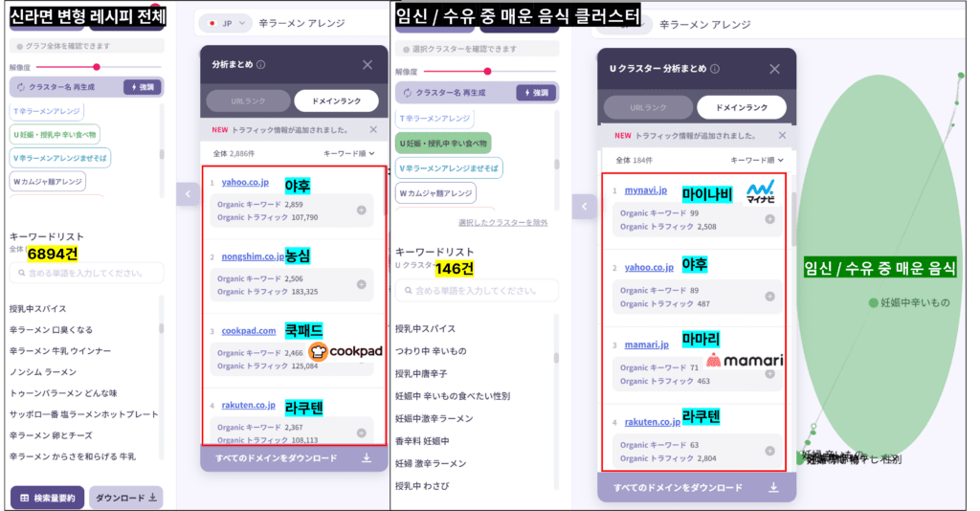
Task: Switch to ドメインランク tab in right panel
Action: point(742,107)
